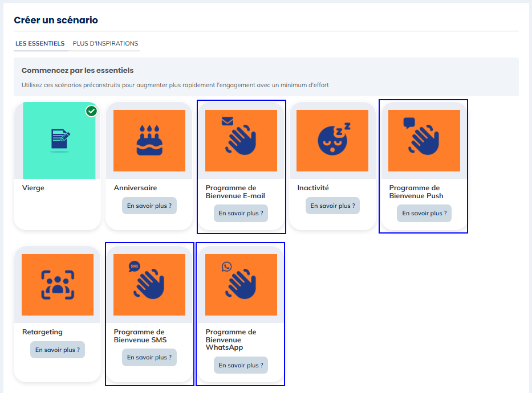Click the green checkmark on Vierge
The image size is (532, 393).
tap(91, 111)
